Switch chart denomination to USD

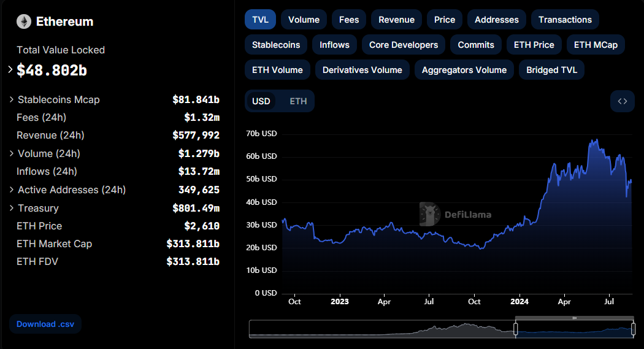261,101
